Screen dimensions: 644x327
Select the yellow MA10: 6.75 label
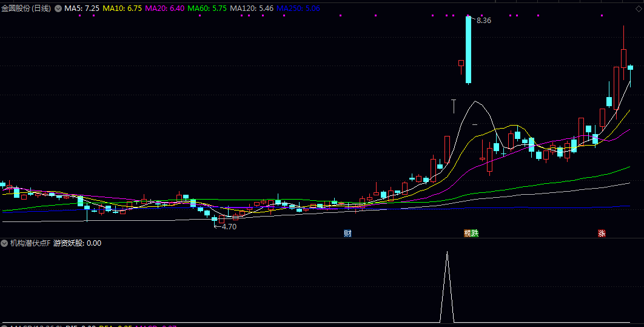[x=122, y=8]
